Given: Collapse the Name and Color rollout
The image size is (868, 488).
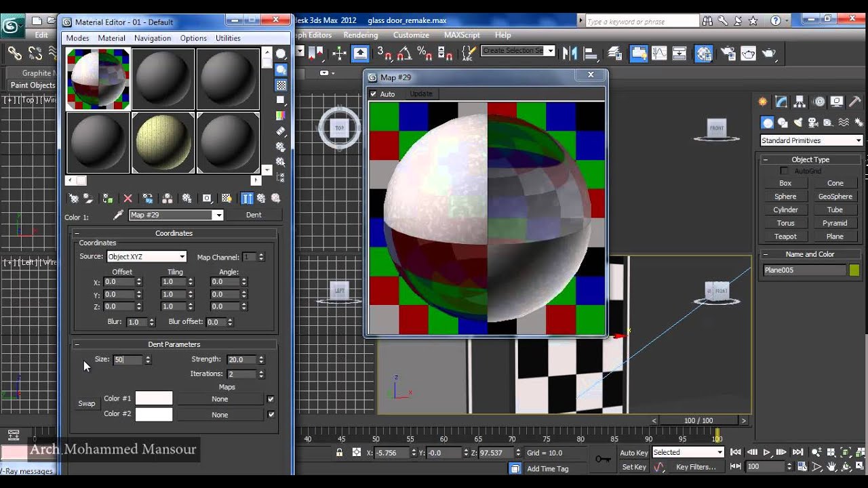Looking at the screenshot, I should click(810, 254).
